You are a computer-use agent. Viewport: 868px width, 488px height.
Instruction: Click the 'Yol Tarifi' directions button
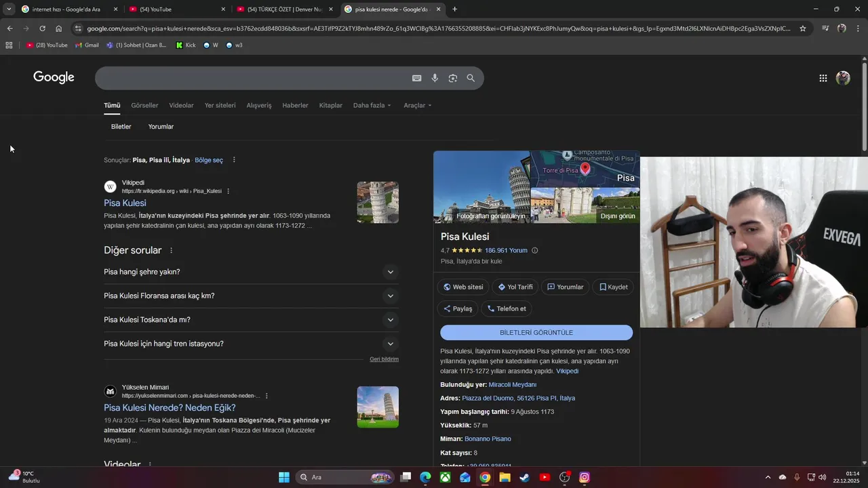[515, 287]
